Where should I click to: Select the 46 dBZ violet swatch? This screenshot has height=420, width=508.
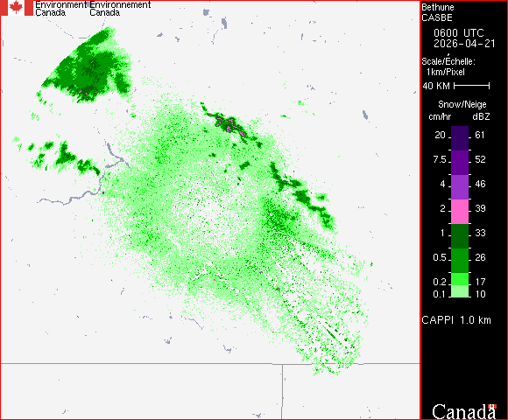pos(460,187)
